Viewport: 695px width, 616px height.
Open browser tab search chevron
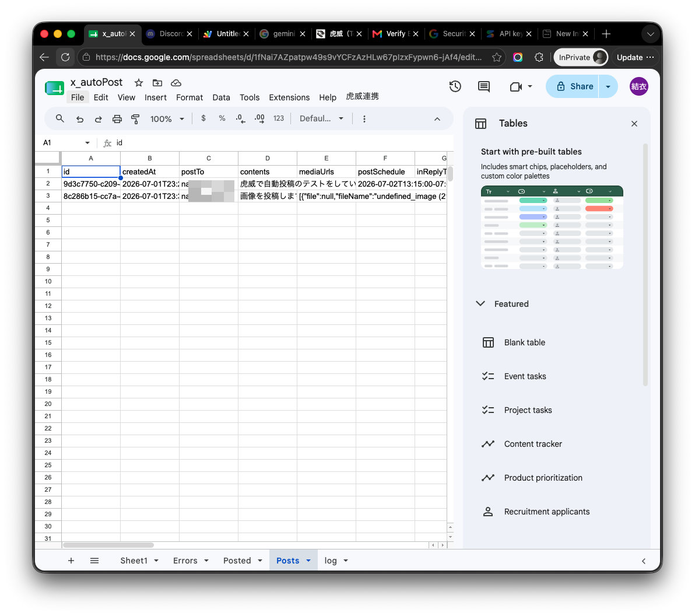point(650,34)
